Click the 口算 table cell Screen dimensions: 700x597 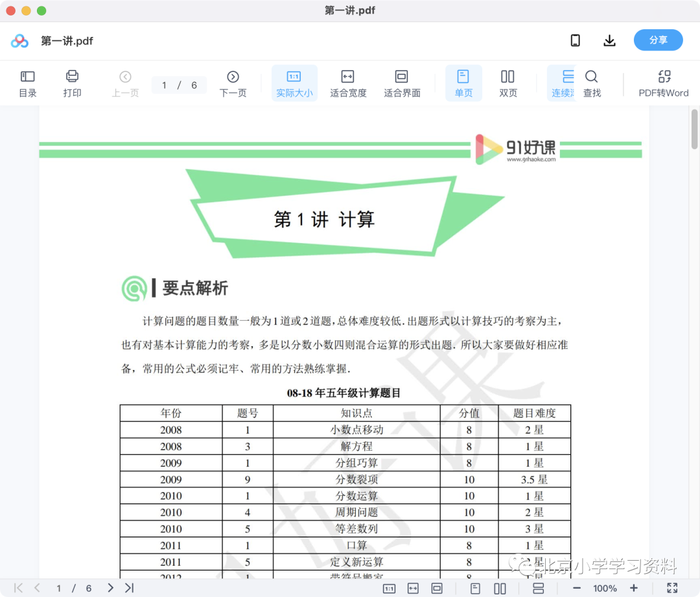356,545
